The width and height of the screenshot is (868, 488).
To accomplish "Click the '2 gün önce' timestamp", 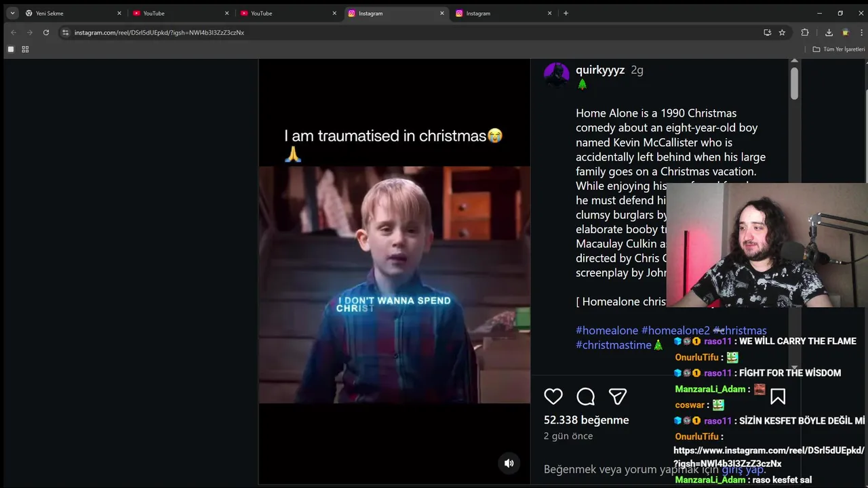I will [x=568, y=436].
